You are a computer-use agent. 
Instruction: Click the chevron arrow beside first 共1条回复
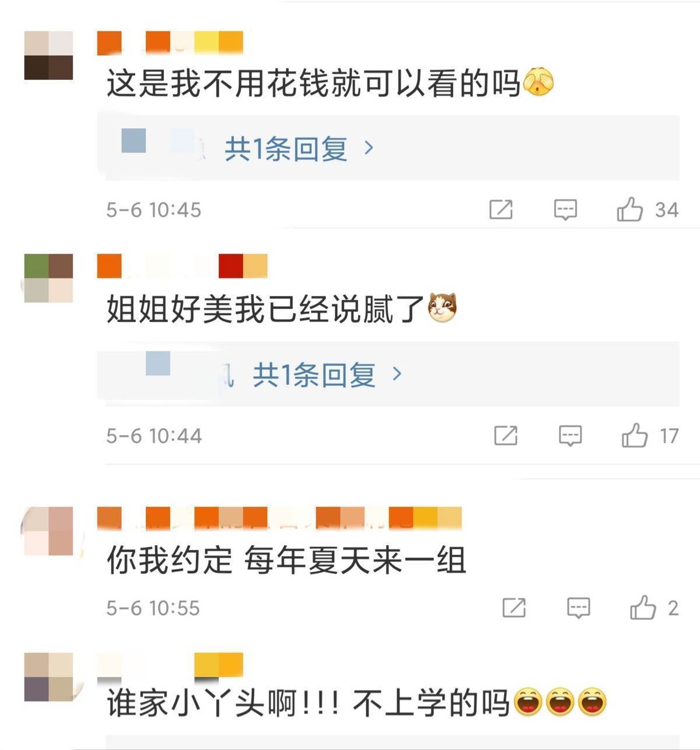(x=369, y=148)
